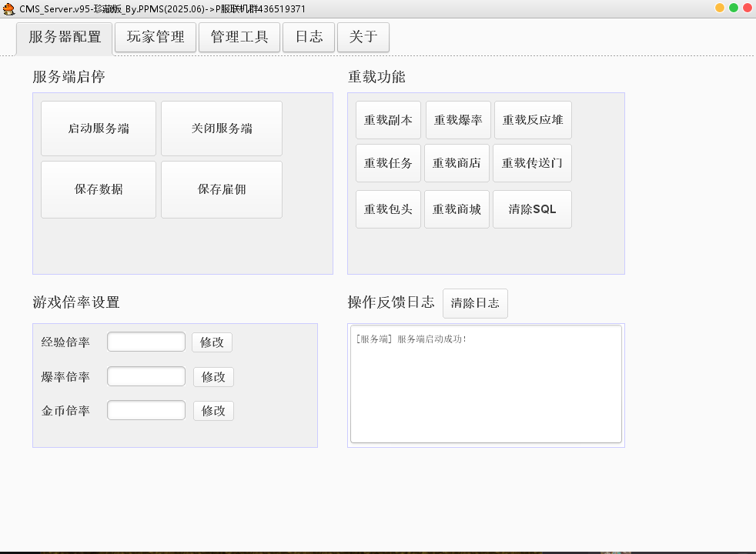Click the 重载传送门 button

point(532,163)
